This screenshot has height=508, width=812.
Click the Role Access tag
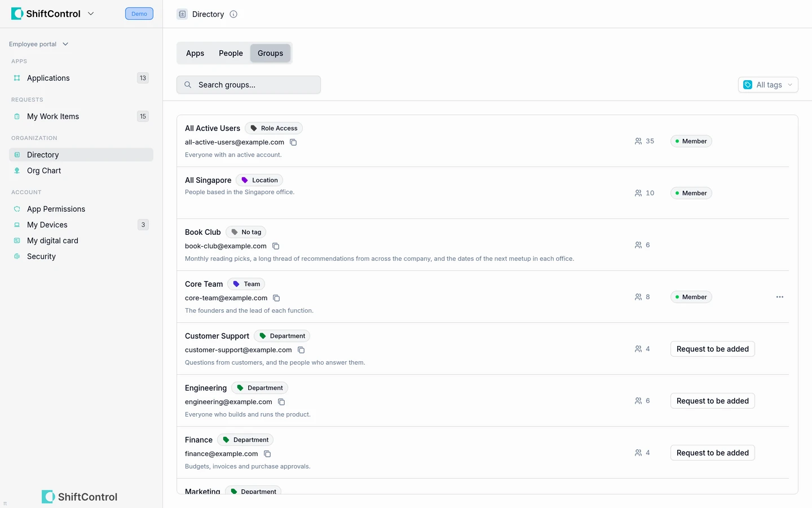(x=274, y=128)
